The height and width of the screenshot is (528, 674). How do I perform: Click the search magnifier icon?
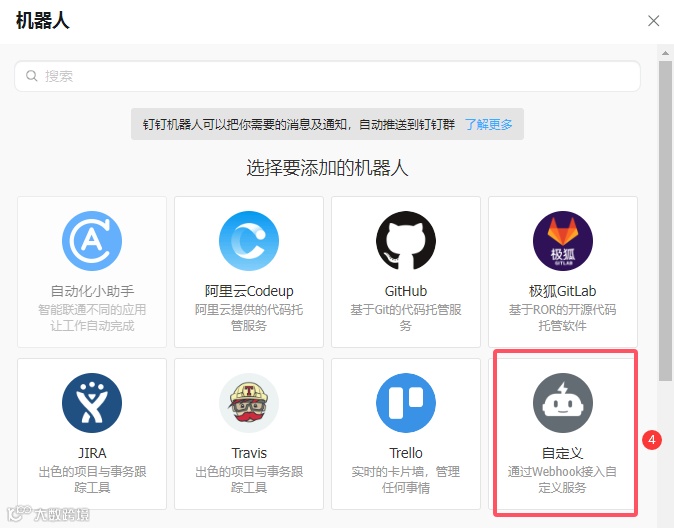32,76
